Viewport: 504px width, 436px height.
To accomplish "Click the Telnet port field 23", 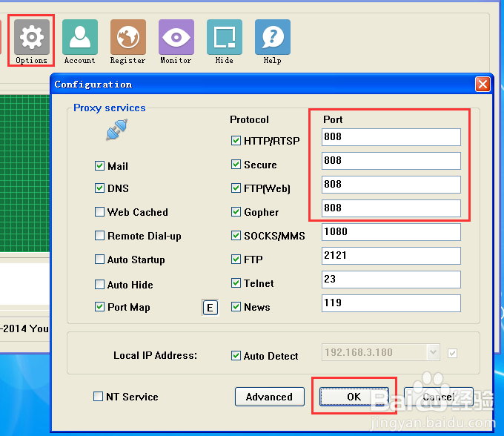I will click(391, 280).
